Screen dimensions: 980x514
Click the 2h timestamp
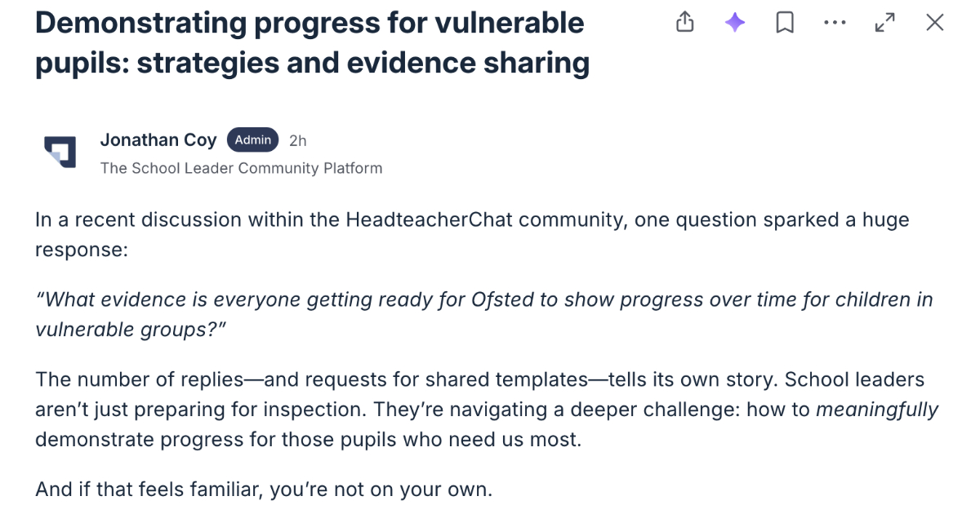(x=298, y=141)
